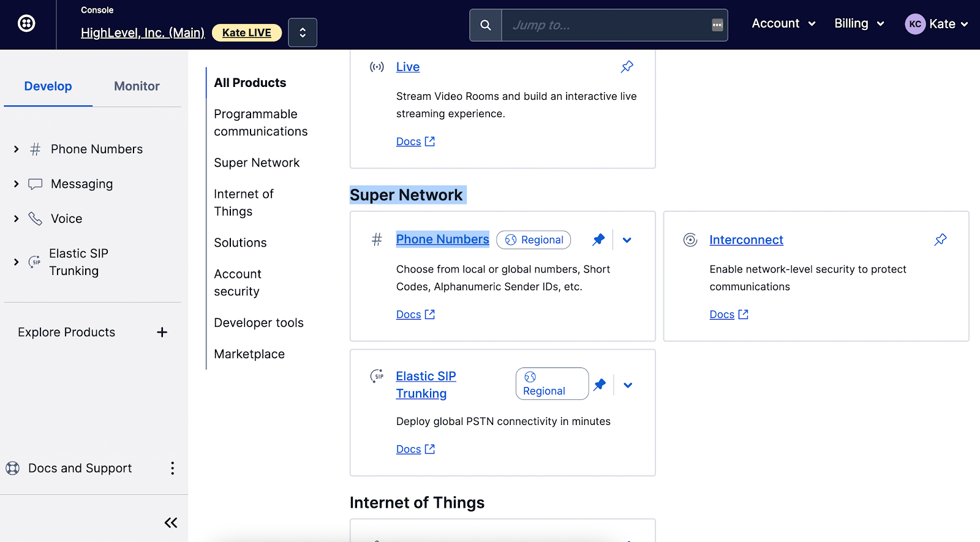
Task: Expand Messaging in the sidebar
Action: tap(17, 184)
